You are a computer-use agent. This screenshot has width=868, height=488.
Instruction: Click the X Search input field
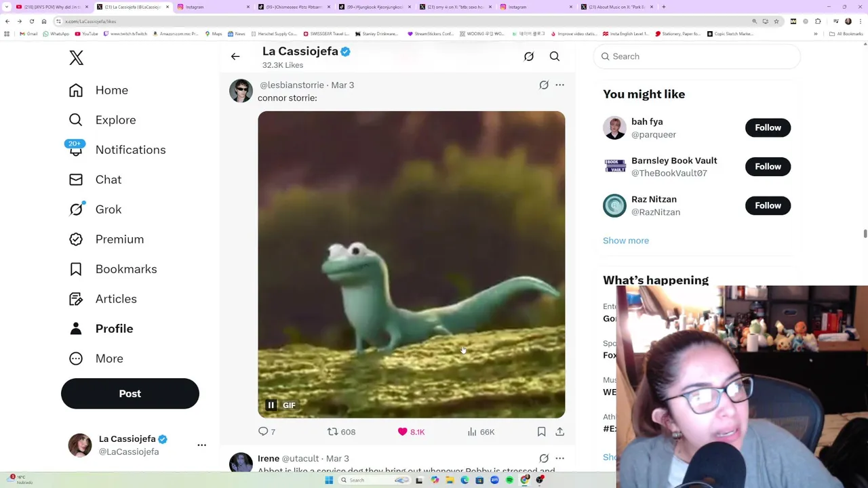[x=697, y=57]
